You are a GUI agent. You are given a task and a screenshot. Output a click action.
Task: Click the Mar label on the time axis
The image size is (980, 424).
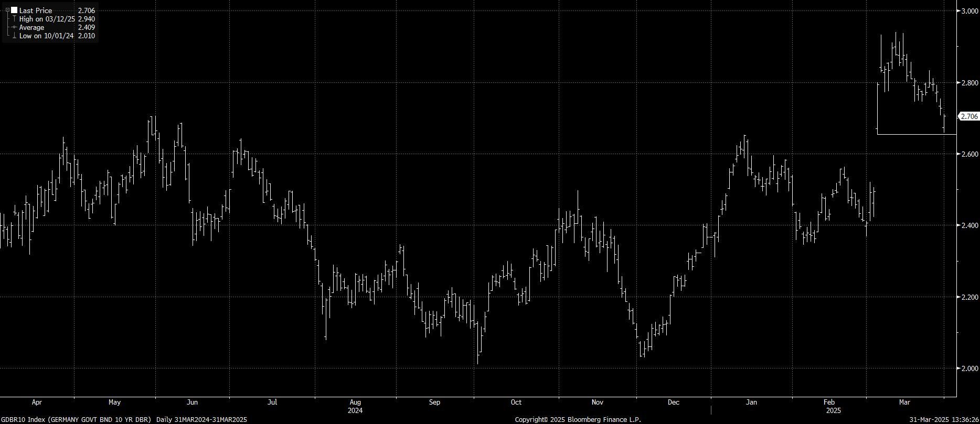[904, 403]
